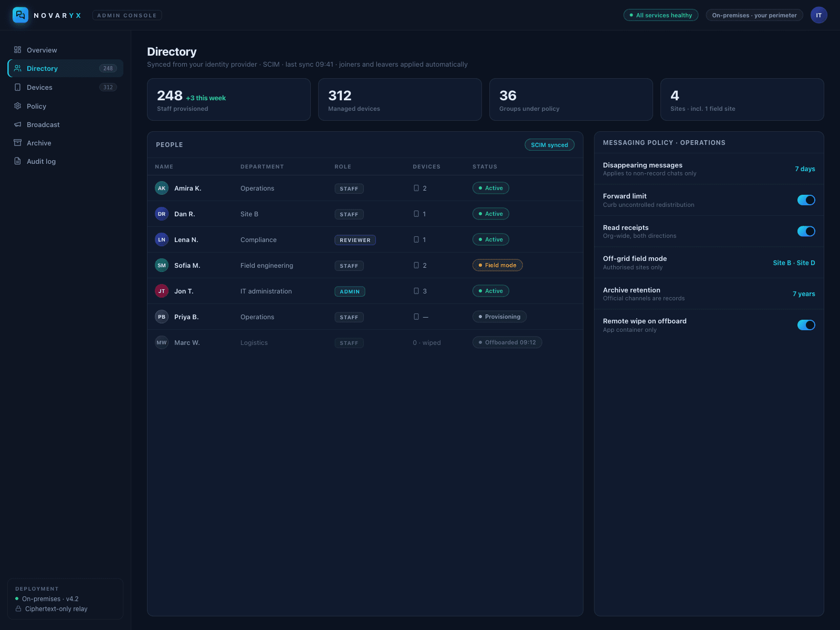Click the Directory people icon in sidebar

17,68
